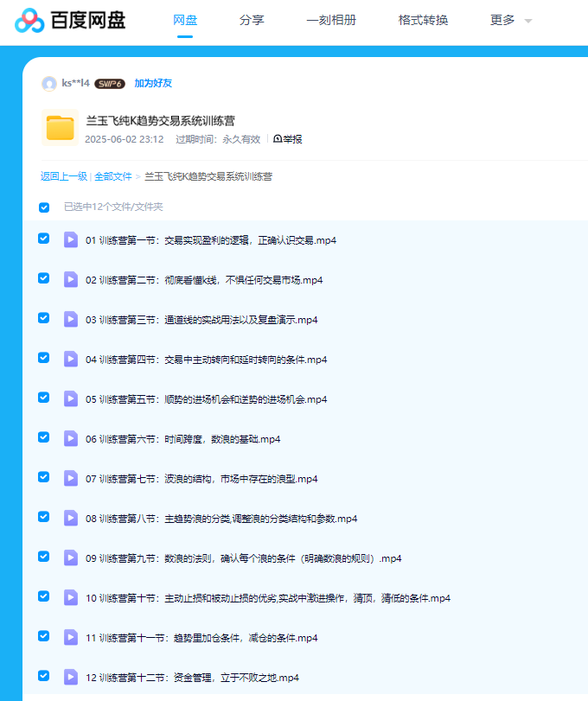
Task: Open the 网盘 tab
Action: [185, 20]
